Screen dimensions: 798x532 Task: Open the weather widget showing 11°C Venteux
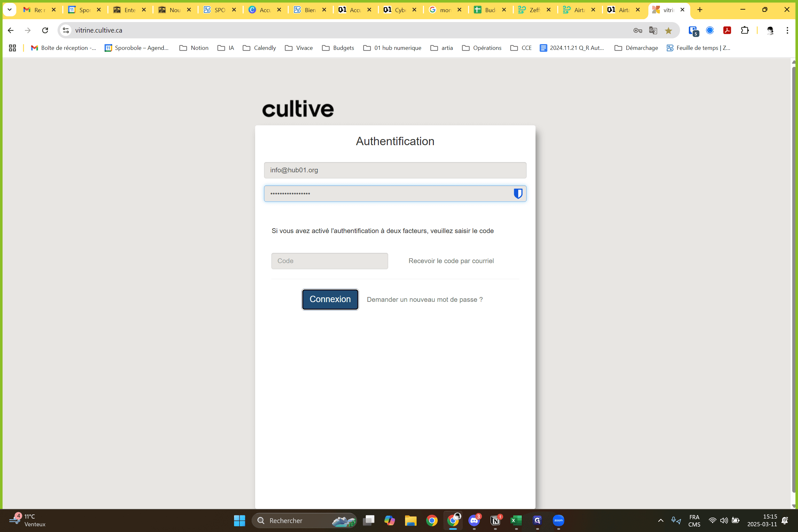27,520
